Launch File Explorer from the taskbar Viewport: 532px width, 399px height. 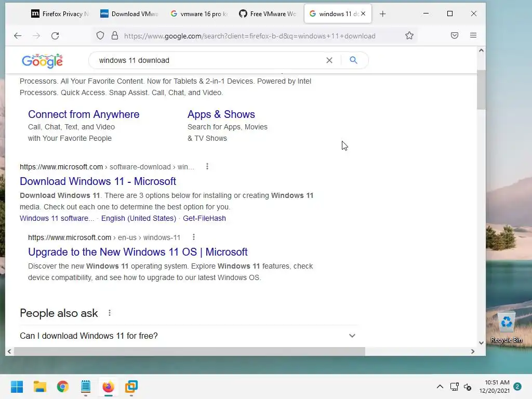coord(40,387)
